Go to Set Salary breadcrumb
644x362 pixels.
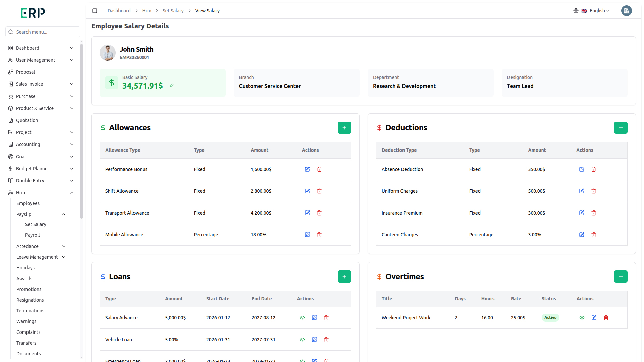click(x=173, y=11)
